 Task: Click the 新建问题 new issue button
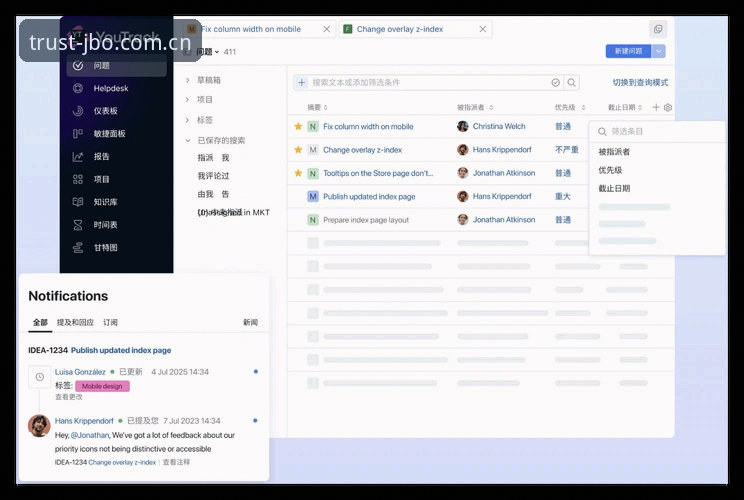[628, 51]
